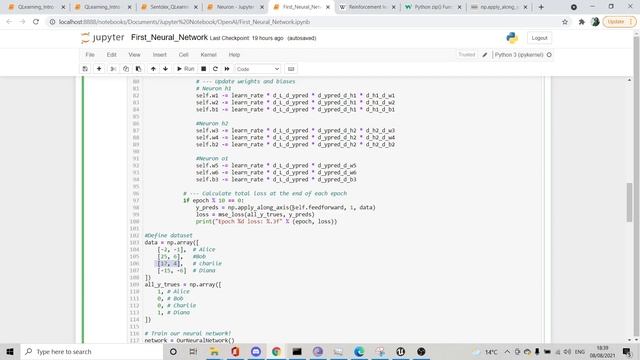This screenshot has width=640, height=360.
Task: Click the Last Checkpoint 19 hours ago text
Action: (x=246, y=38)
